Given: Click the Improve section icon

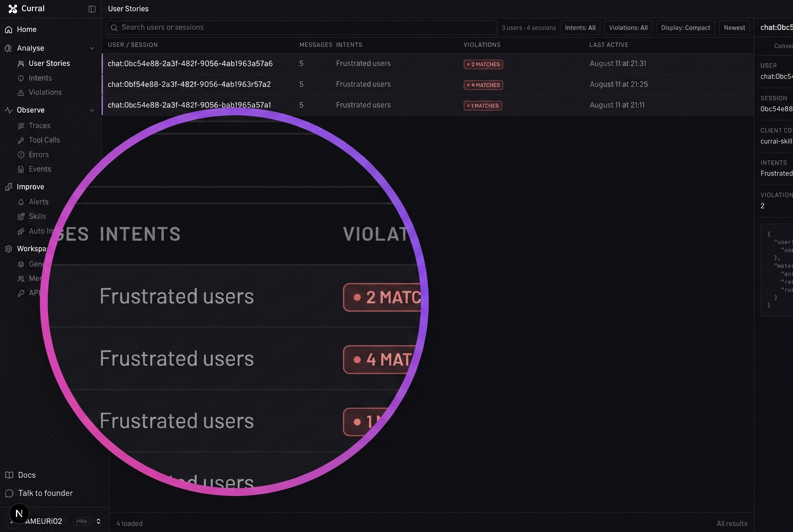Looking at the screenshot, I should click(9, 187).
